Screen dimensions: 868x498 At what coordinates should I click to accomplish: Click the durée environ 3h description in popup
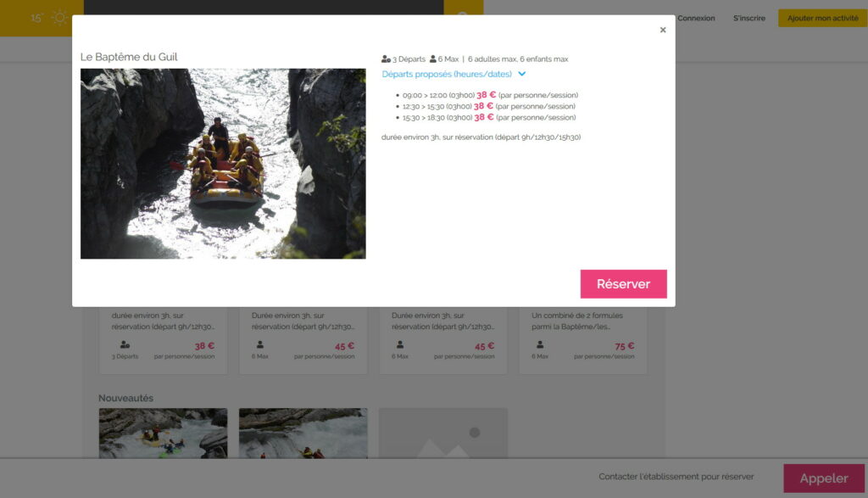(481, 137)
